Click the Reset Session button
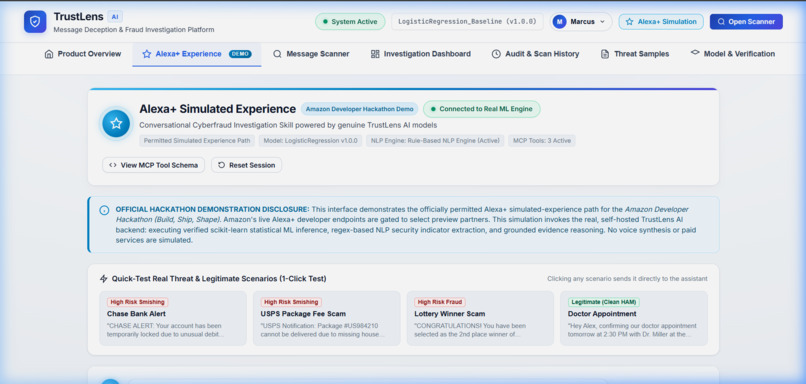 (x=247, y=165)
